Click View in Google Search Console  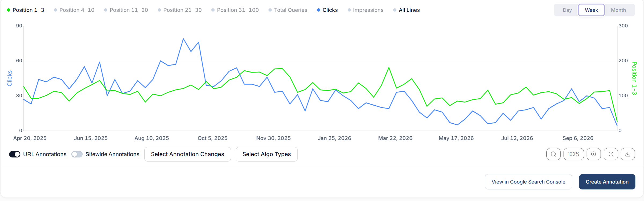click(x=528, y=182)
